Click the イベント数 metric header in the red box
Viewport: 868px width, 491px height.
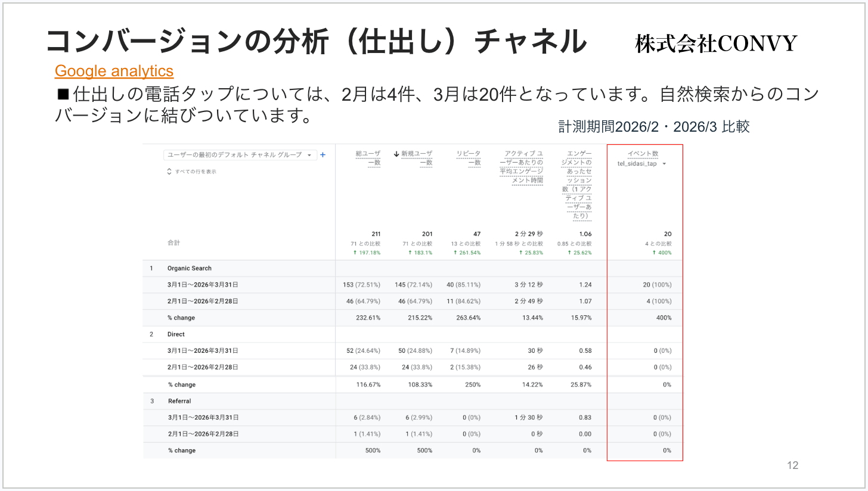click(x=644, y=153)
